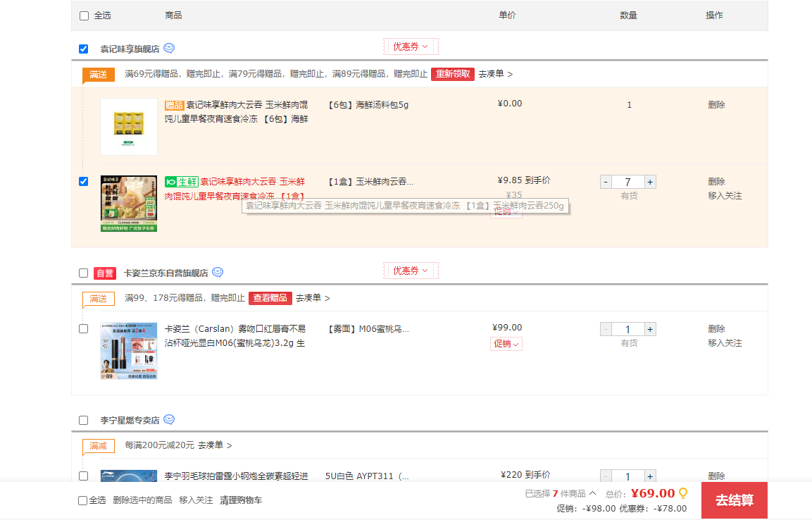The width and height of the screenshot is (812, 520).
Task: Increase quantity of 玉米鲜肉云吞
Action: click(650, 182)
